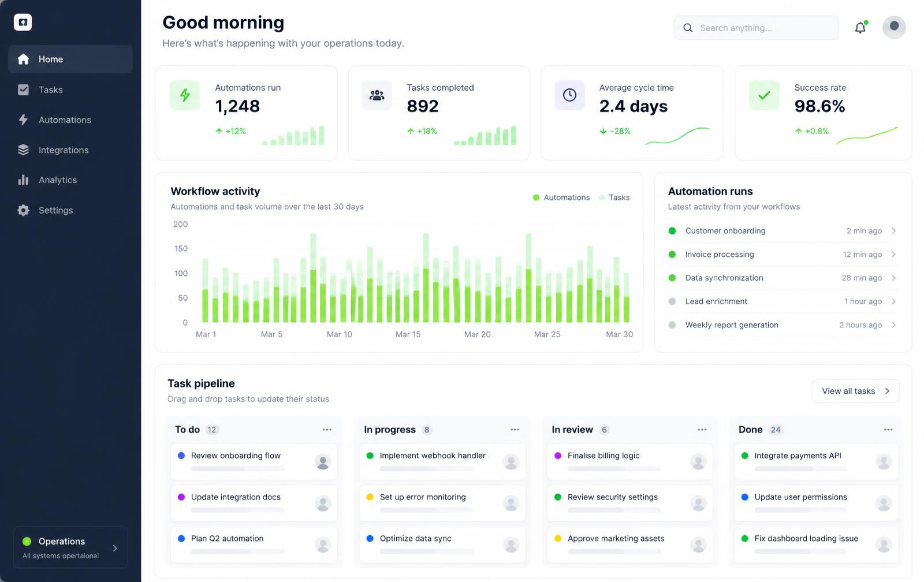Click assignee avatar on Review onboarding flow
The image size is (924, 582).
click(323, 462)
